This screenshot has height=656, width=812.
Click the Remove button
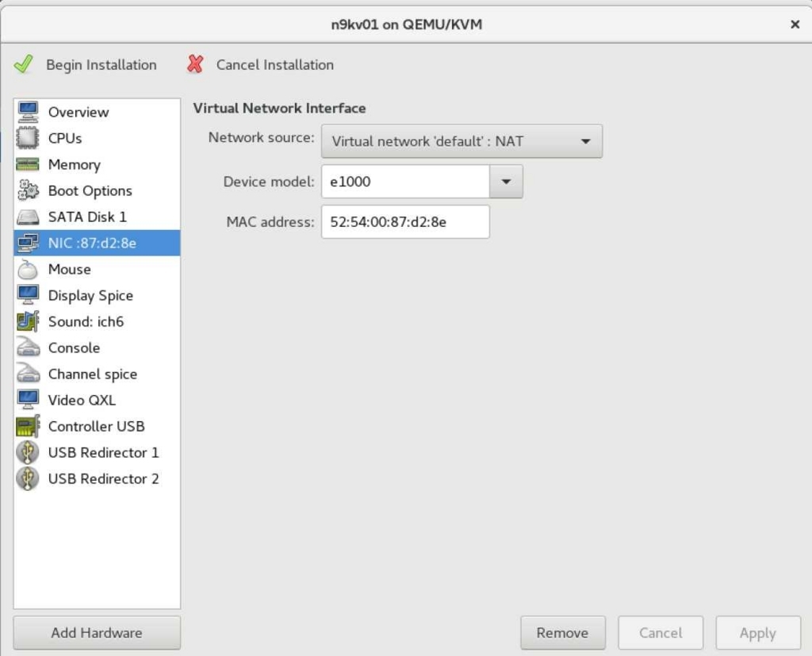coord(563,633)
